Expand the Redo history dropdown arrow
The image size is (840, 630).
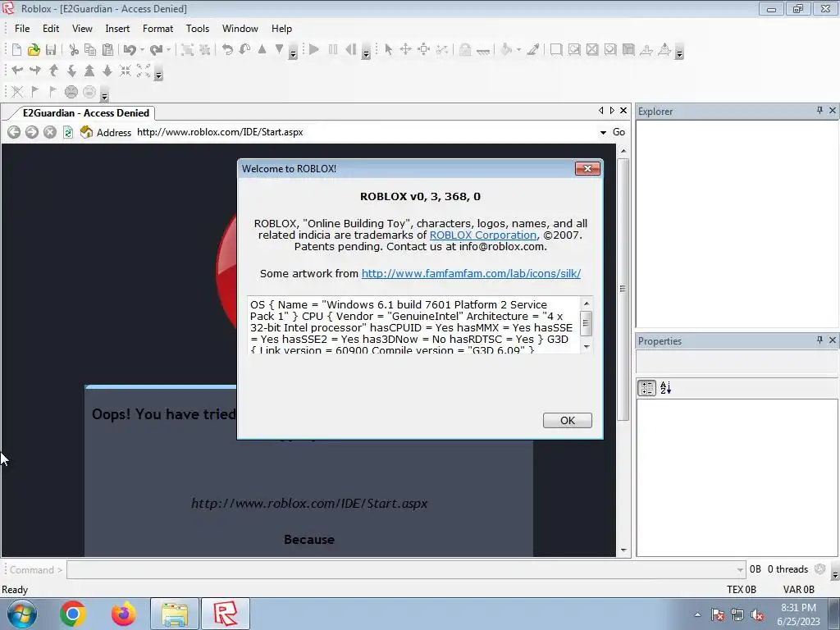coord(168,50)
